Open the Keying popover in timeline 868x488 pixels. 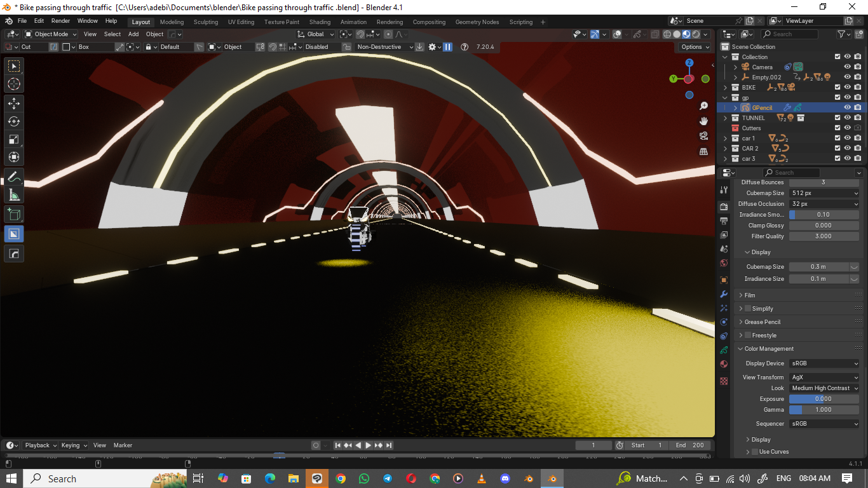(75, 445)
